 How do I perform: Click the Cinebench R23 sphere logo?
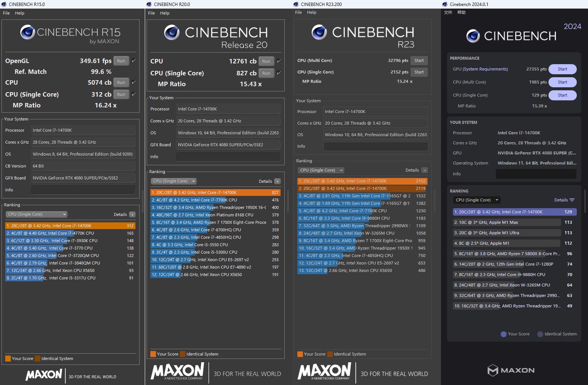(319, 32)
